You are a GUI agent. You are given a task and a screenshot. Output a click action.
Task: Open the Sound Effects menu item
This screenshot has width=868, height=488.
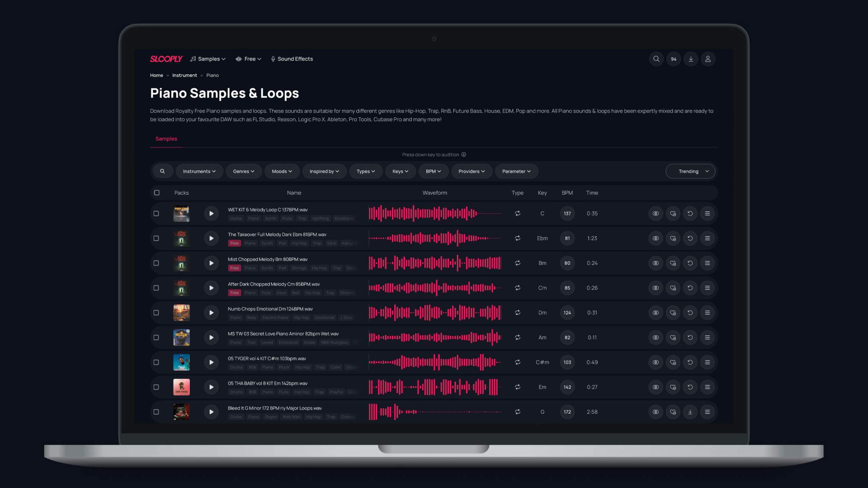pyautogui.click(x=292, y=59)
